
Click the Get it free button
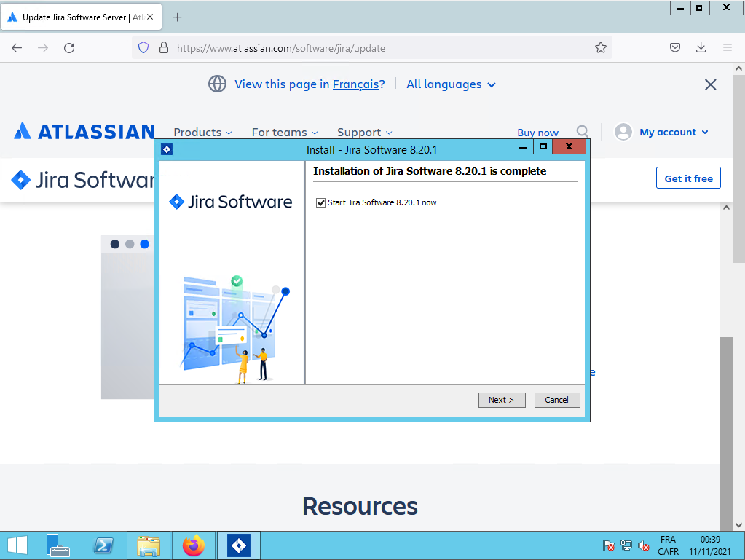coord(688,178)
